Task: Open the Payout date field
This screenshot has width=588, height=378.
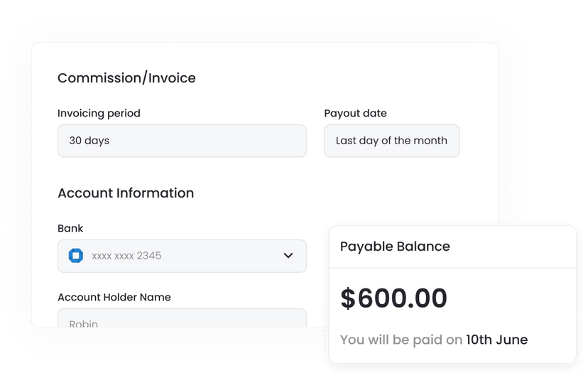Action: pos(391,141)
